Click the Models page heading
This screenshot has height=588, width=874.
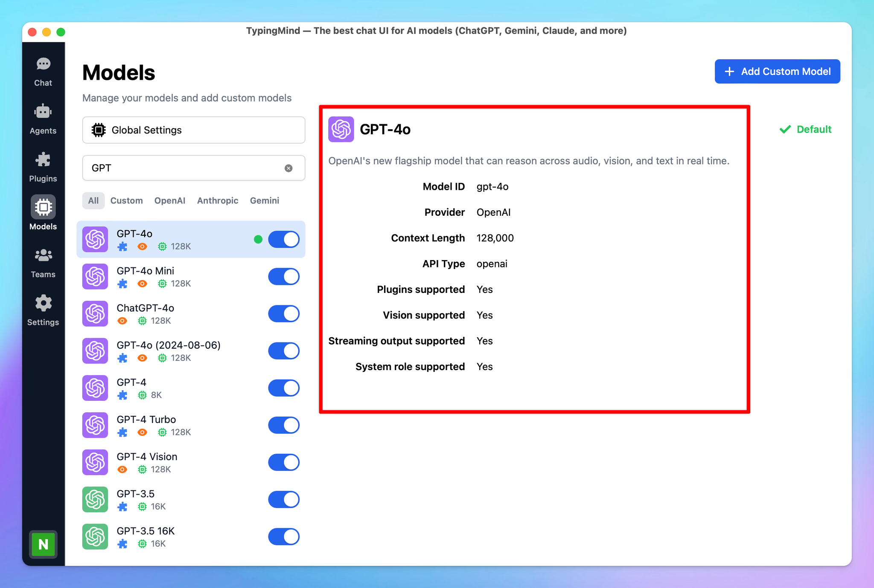tap(119, 72)
